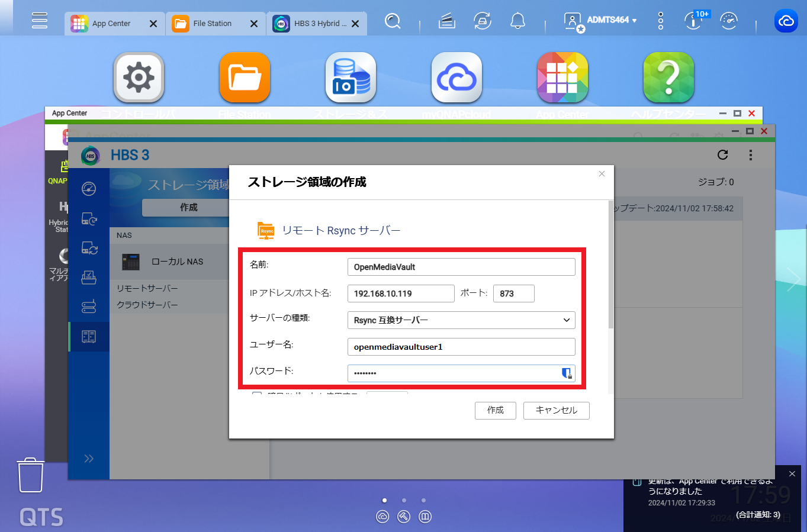Open the Sync section in HBS 3 sidebar
Viewport: 807px width, 532px height.
[89, 248]
